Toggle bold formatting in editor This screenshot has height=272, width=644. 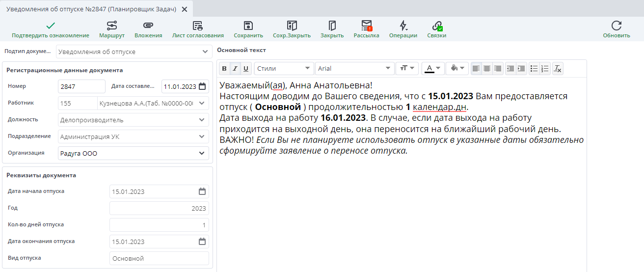[224, 69]
